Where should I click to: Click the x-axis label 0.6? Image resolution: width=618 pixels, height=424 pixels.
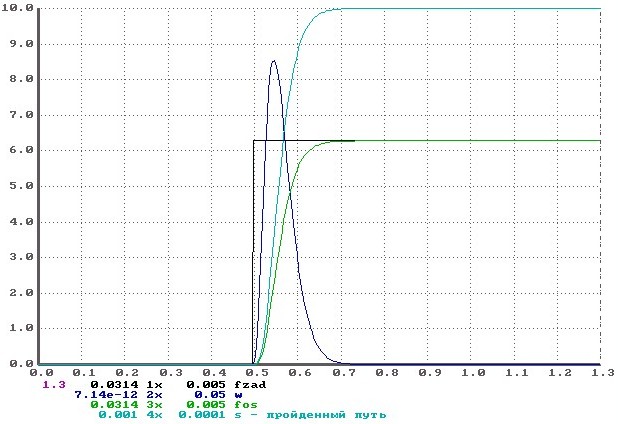coord(300,373)
